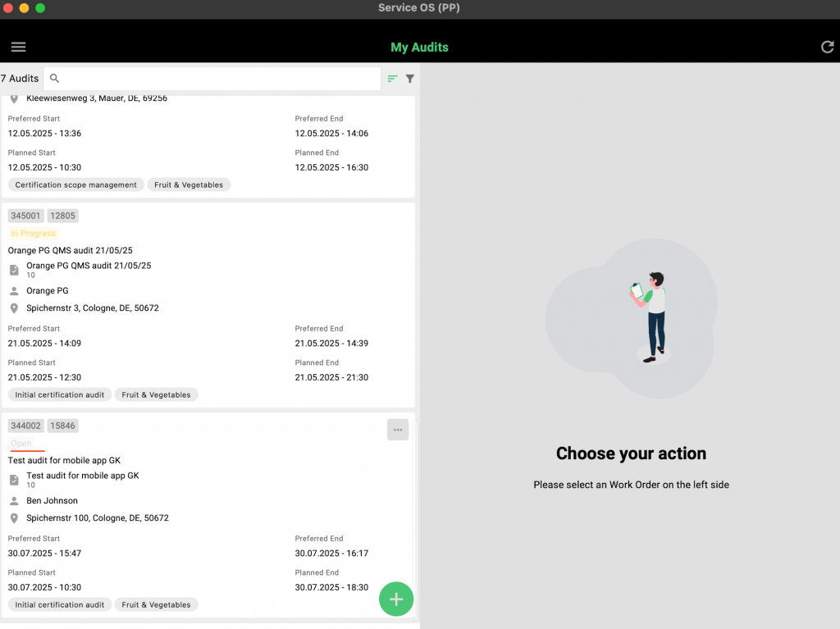This screenshot has width=840, height=629.
Task: Click document icon for Orange PG QMS audit
Action: point(14,270)
